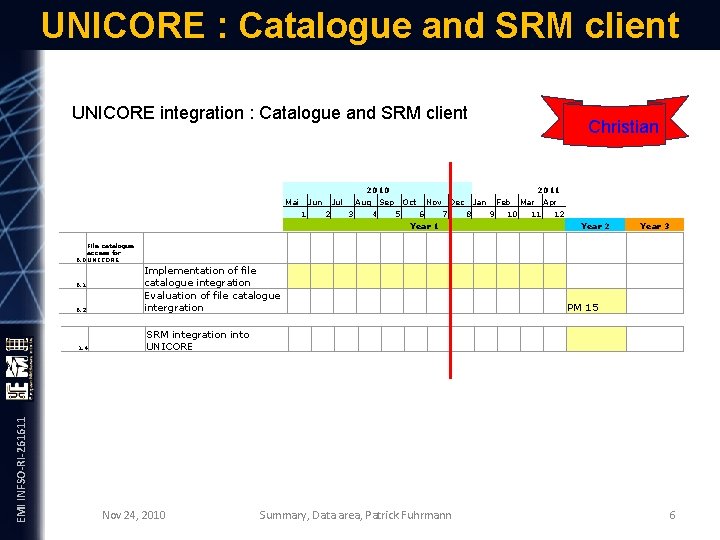Select 'SRM integration into UNICORE' task row

click(x=372, y=339)
